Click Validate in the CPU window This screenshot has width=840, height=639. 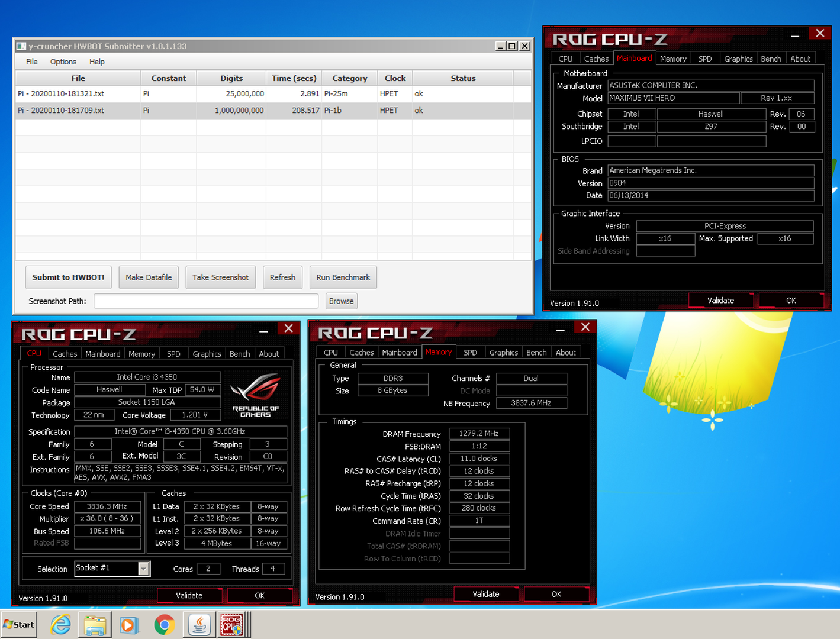point(189,596)
